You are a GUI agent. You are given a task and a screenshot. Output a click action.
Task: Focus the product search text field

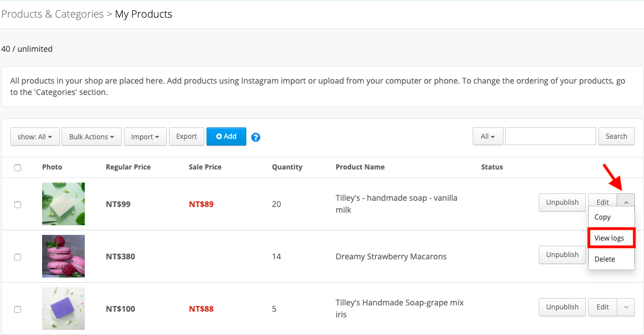click(550, 137)
